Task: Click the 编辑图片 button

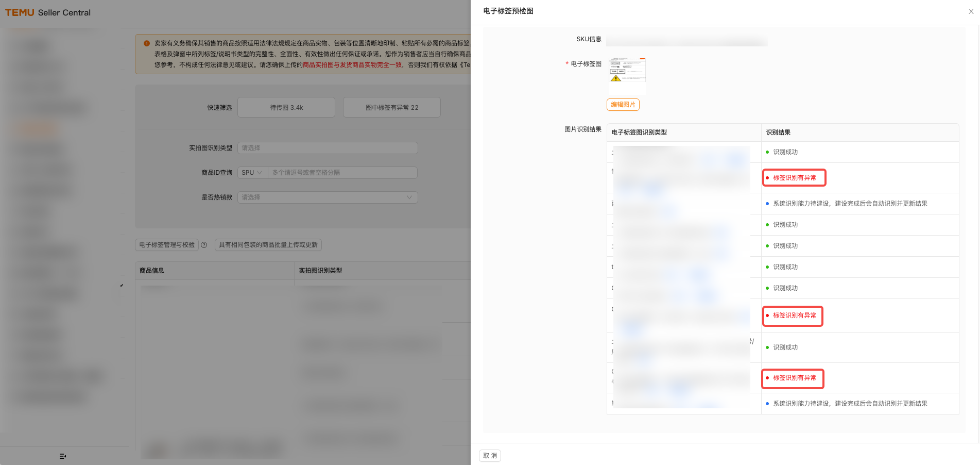Action: click(623, 105)
